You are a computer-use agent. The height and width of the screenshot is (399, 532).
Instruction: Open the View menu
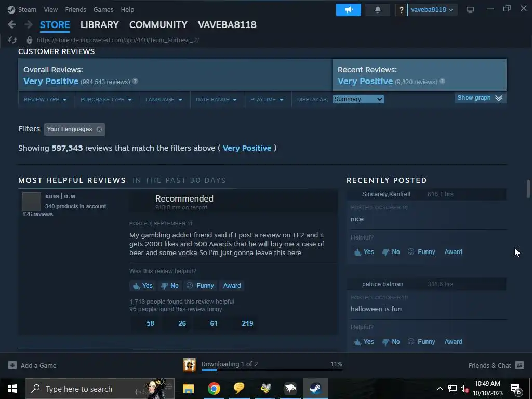(x=50, y=9)
